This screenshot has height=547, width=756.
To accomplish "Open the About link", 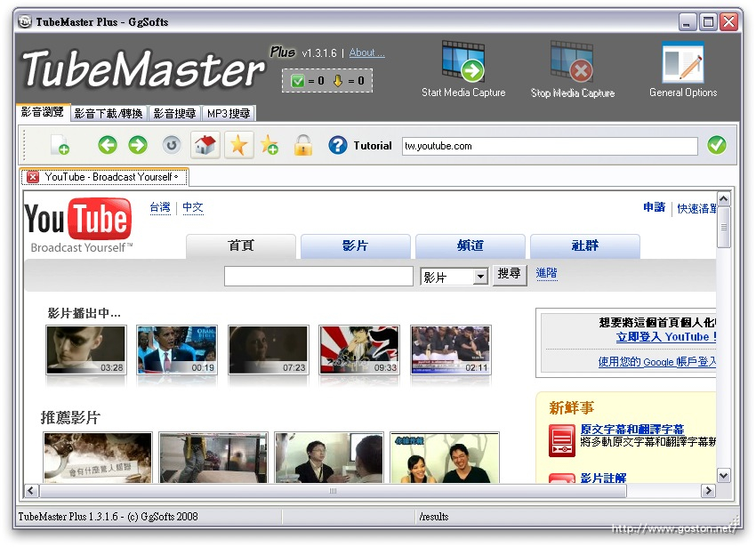I will 367,52.
